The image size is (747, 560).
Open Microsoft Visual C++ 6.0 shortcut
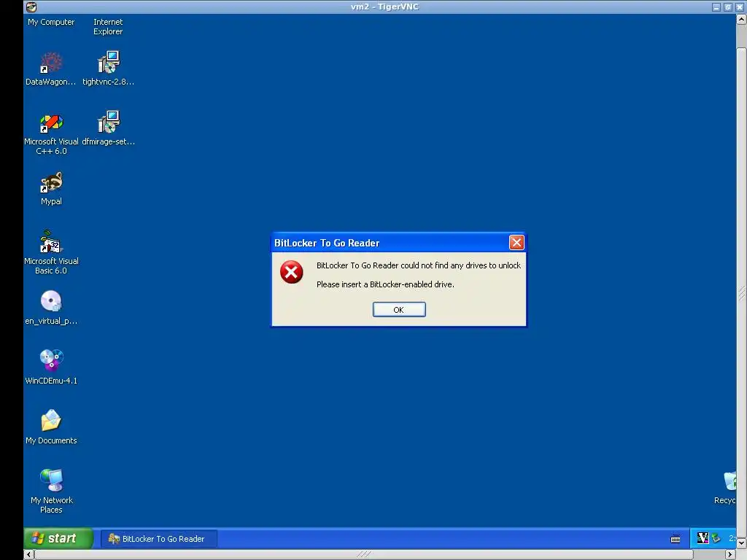51,122
